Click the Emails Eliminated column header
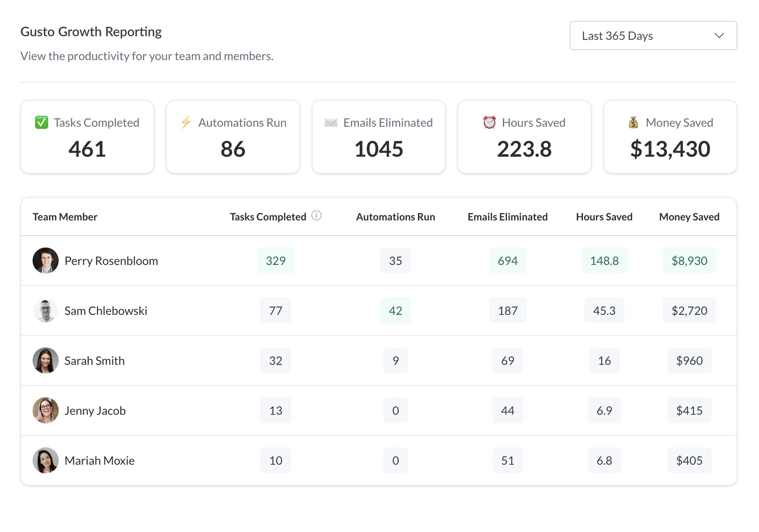Image resolution: width=759 pixels, height=532 pixels. tap(507, 217)
